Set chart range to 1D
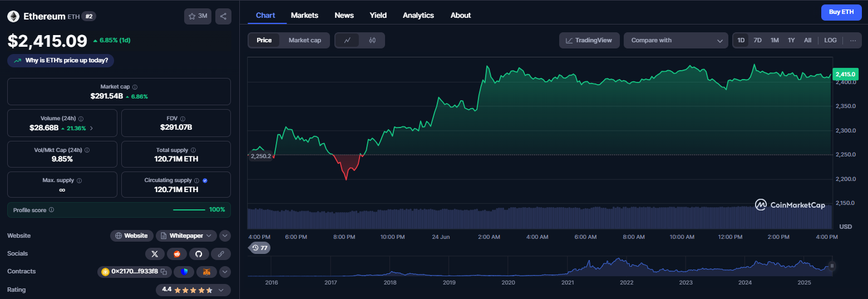868x299 pixels. pyautogui.click(x=741, y=40)
